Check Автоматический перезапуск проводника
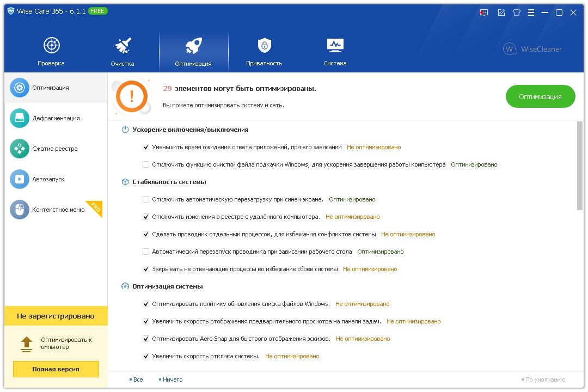The width and height of the screenshot is (588, 392). tap(146, 252)
